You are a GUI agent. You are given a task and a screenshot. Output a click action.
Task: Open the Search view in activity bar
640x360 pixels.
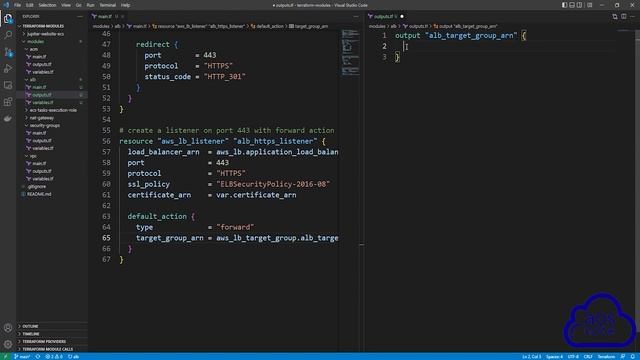tap(8, 35)
